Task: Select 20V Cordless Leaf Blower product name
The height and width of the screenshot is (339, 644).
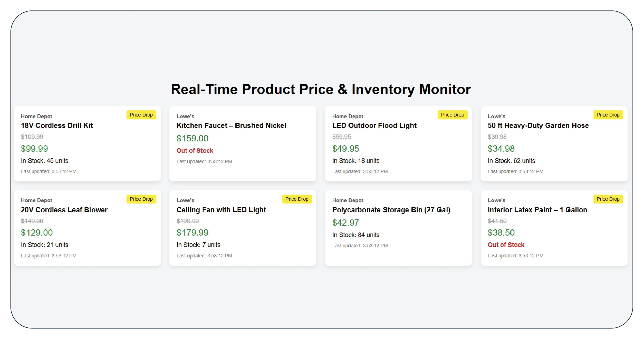Action: [x=64, y=210]
